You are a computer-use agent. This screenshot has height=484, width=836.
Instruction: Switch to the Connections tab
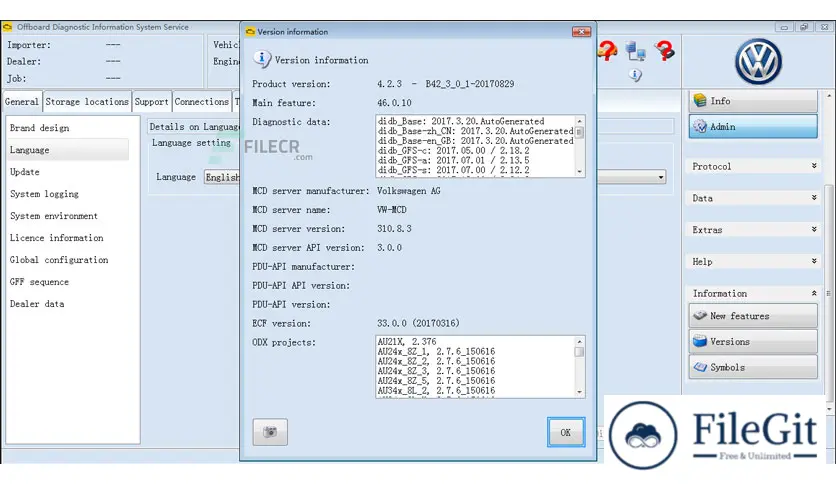pyautogui.click(x=202, y=101)
